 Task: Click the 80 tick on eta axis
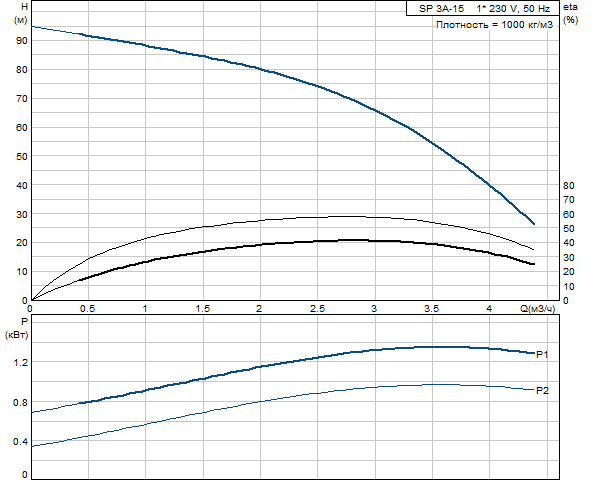(x=569, y=185)
